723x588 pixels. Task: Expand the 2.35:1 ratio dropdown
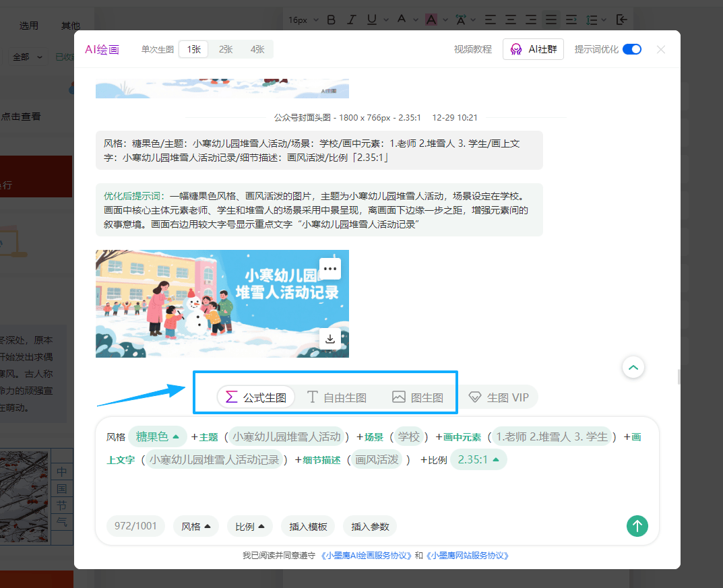pos(478,459)
